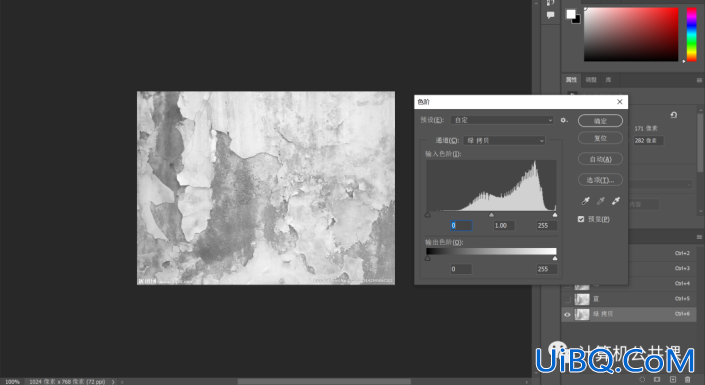
Task: Open the Preset (预设) dropdown
Action: click(x=502, y=120)
